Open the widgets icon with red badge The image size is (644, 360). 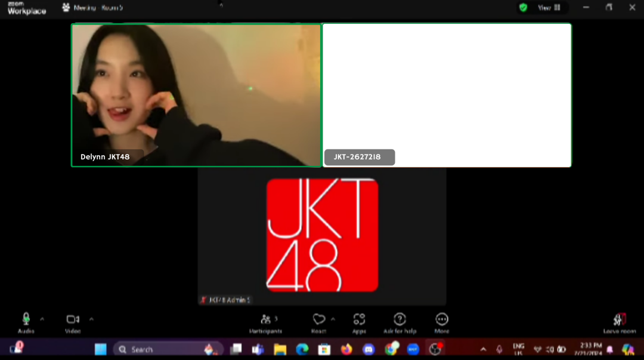click(x=17, y=348)
